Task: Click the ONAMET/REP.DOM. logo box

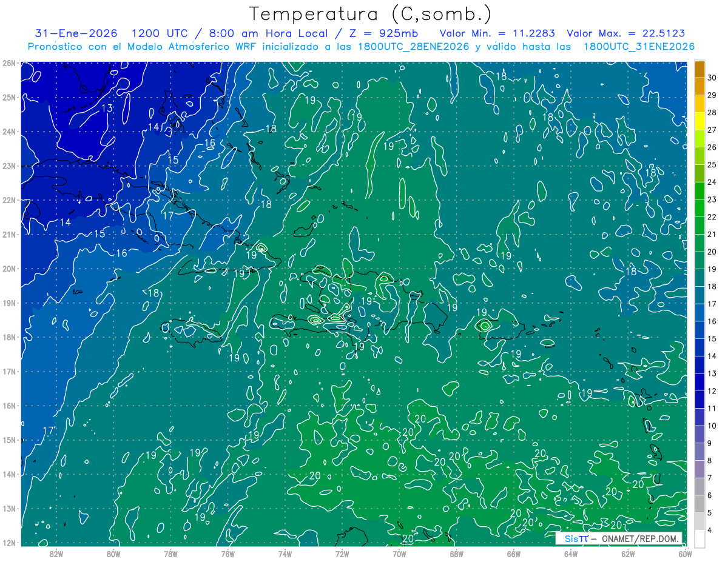Action: 619,538
